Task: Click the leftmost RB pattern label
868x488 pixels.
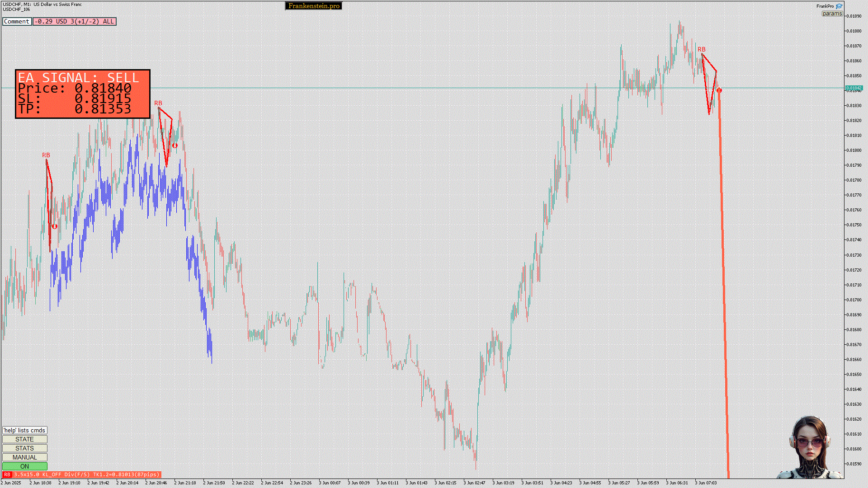Action: click(46, 155)
